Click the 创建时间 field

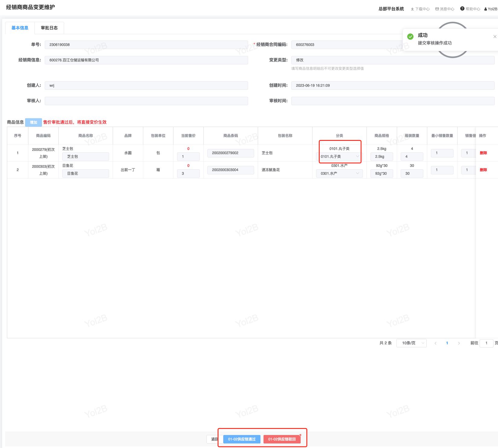click(393, 86)
